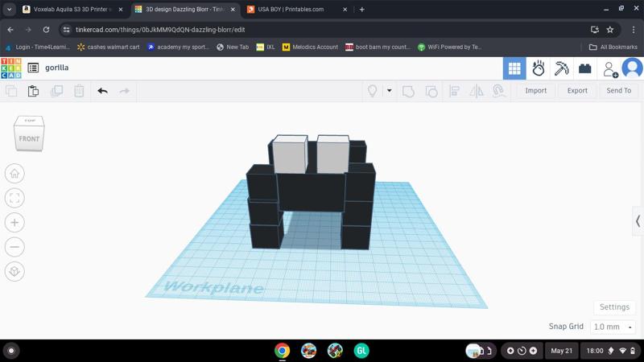The width and height of the screenshot is (644, 362).
Task: Open the designs list icon beside gorilla
Action: 33,68
